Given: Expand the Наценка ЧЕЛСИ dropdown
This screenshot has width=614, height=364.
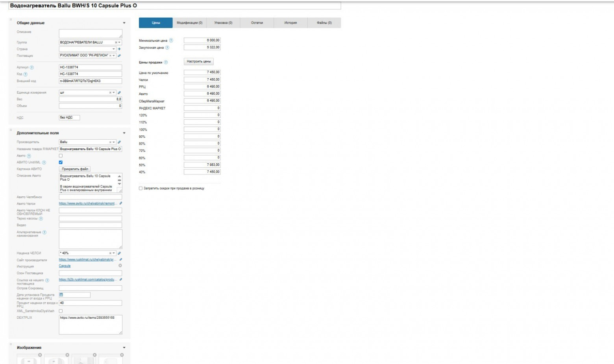Looking at the screenshot, I should point(114,253).
